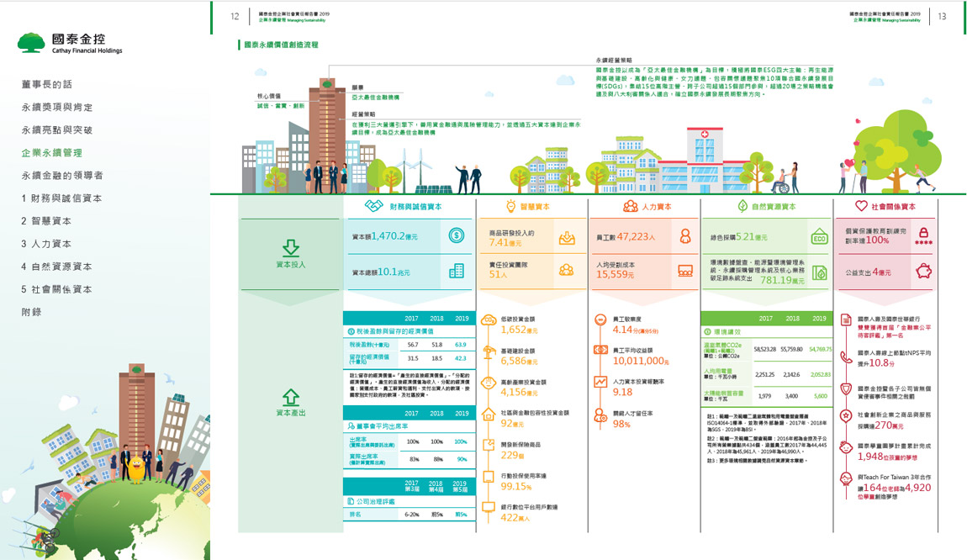Click the heart icon in 社會關係資本 header
The image size is (967, 560).
click(x=861, y=206)
